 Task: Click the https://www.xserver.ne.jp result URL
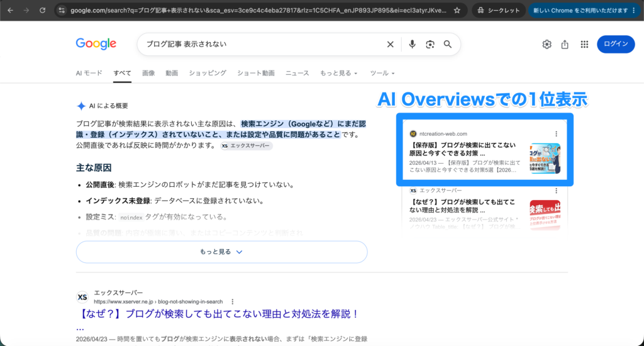click(x=158, y=301)
